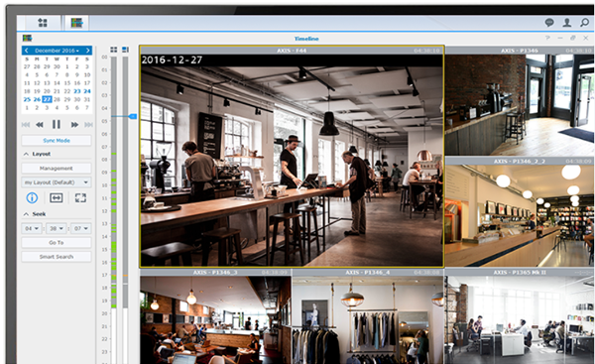Open the notifications chat bubble
The width and height of the screenshot is (595, 364).
click(549, 23)
